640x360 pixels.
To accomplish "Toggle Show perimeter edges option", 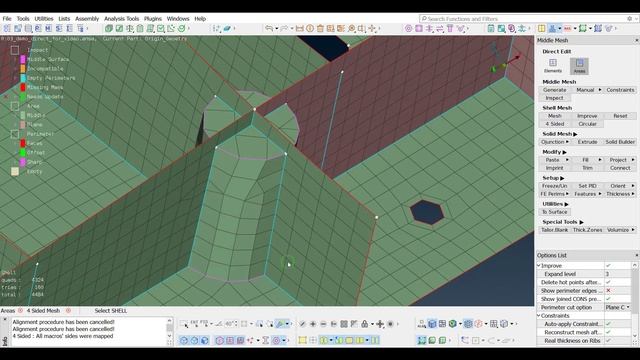I will point(608,291).
